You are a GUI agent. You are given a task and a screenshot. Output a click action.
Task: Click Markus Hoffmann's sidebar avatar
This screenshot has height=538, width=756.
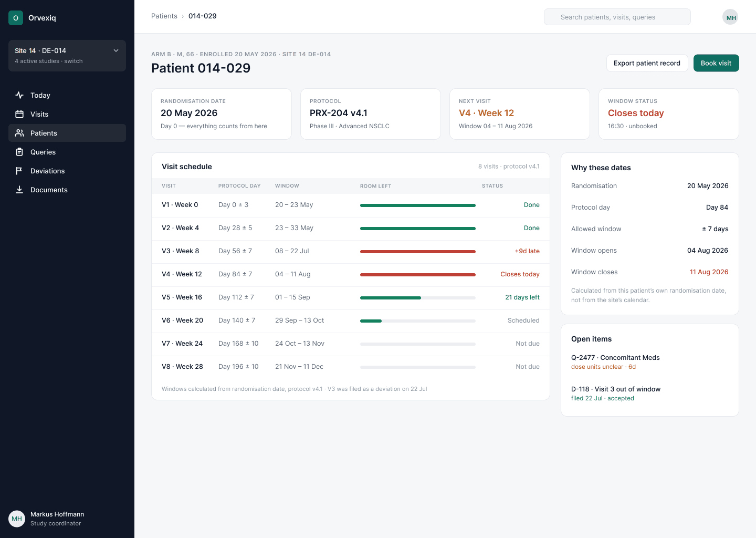click(17, 519)
